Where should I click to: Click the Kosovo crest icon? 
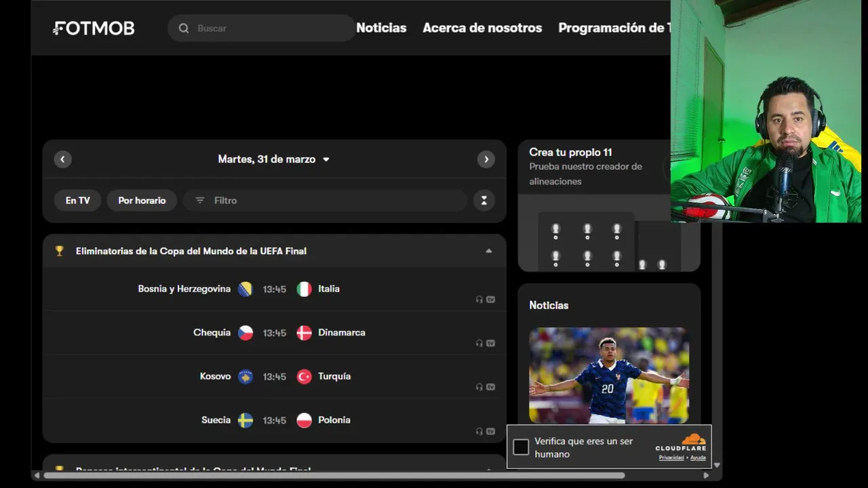click(x=245, y=377)
